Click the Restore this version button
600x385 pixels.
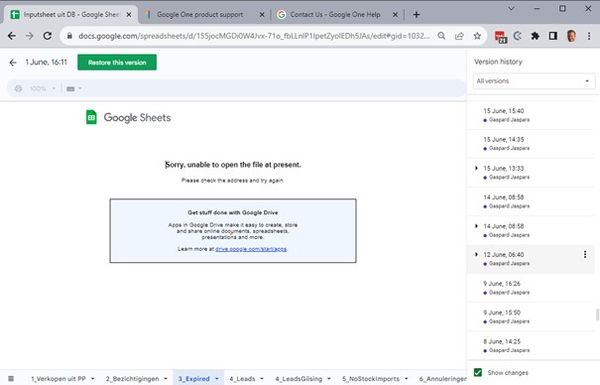click(x=117, y=62)
